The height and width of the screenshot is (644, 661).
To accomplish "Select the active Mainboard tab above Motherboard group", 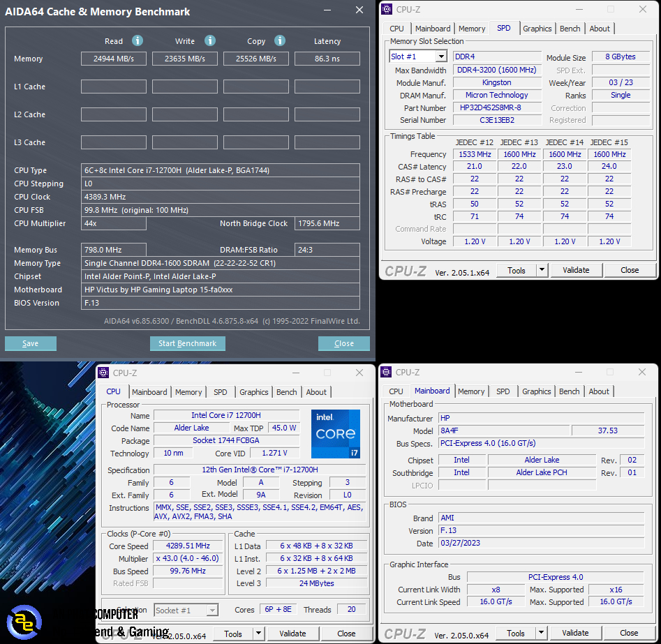I will coord(432,391).
